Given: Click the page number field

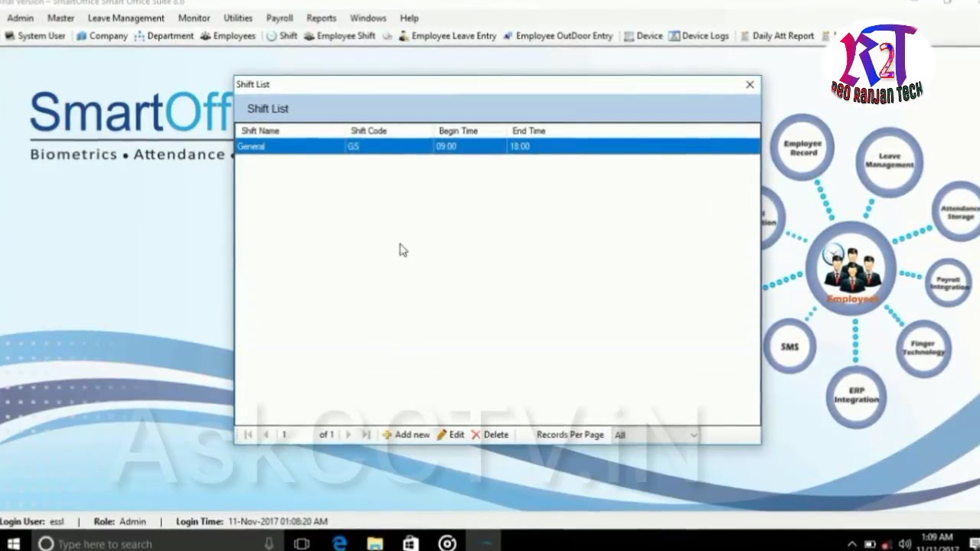Looking at the screenshot, I should tap(295, 435).
